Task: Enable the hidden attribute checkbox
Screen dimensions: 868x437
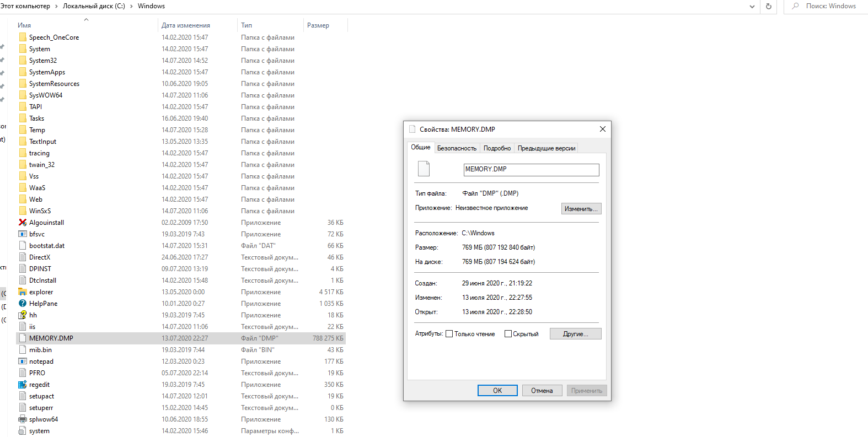Action: pyautogui.click(x=508, y=334)
